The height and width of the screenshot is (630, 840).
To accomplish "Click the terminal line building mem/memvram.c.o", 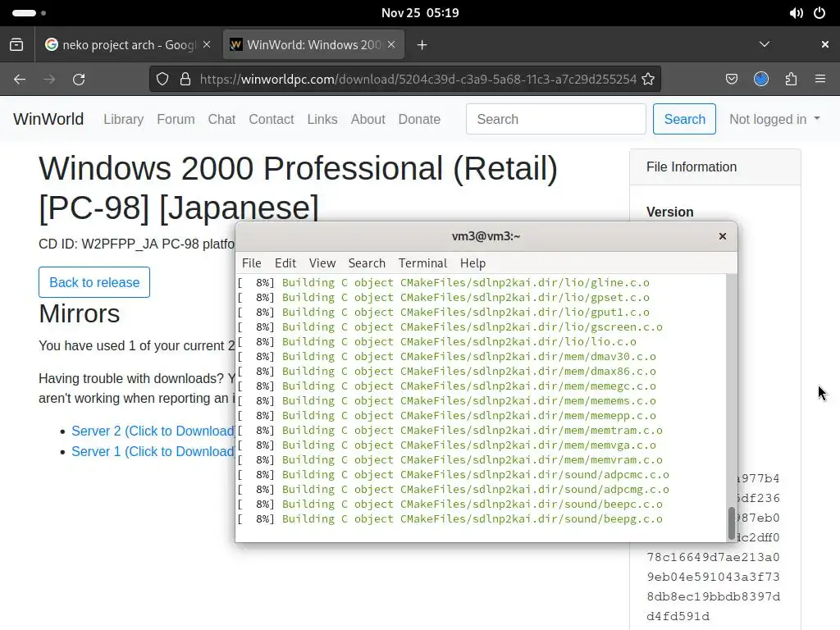I will click(x=450, y=460).
